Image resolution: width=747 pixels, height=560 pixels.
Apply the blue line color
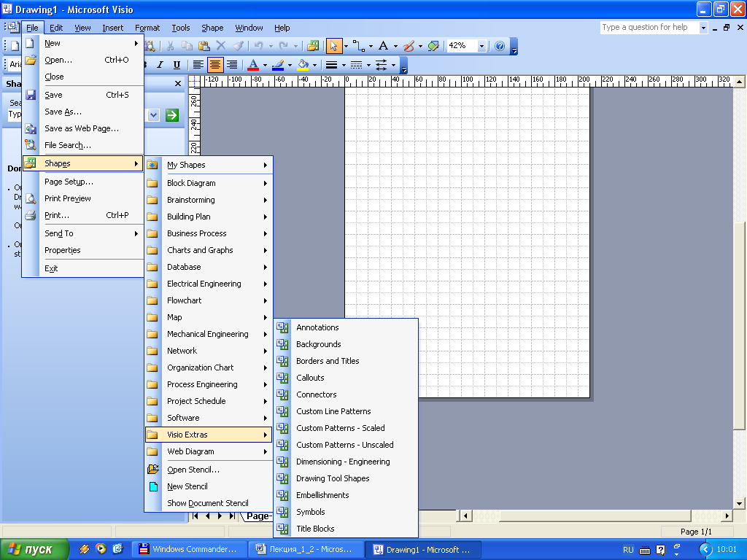[x=278, y=65]
